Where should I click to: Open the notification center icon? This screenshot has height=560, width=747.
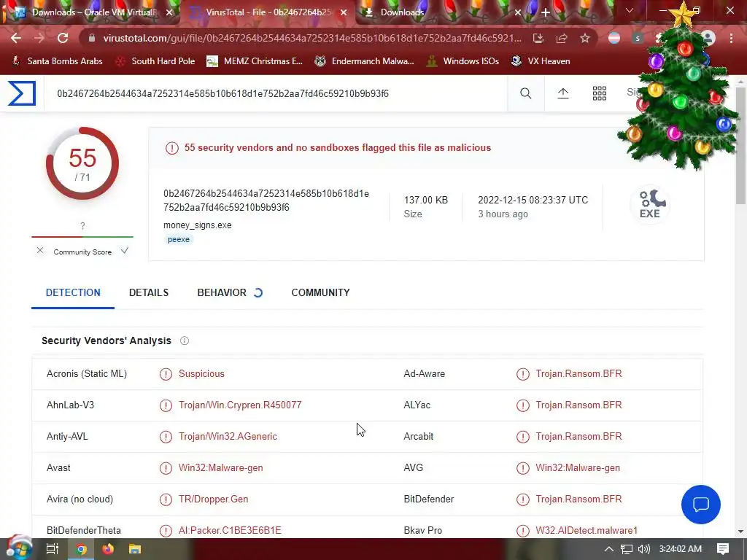point(723,549)
